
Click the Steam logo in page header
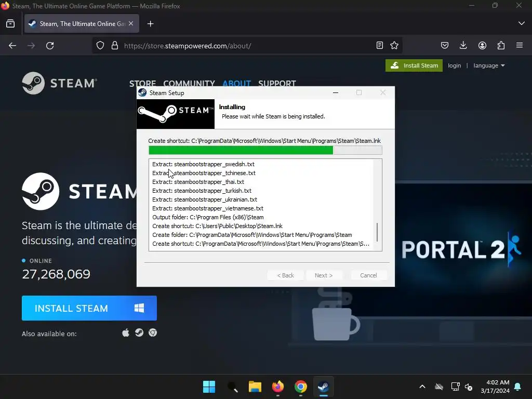click(60, 83)
